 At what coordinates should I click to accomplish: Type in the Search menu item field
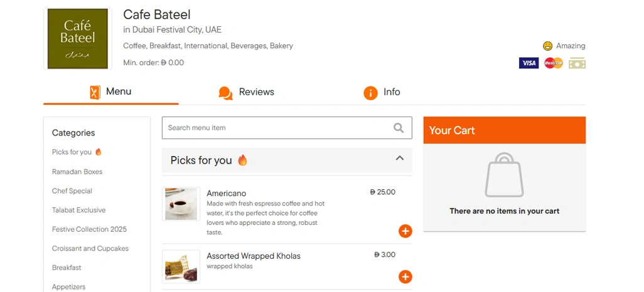[276, 128]
